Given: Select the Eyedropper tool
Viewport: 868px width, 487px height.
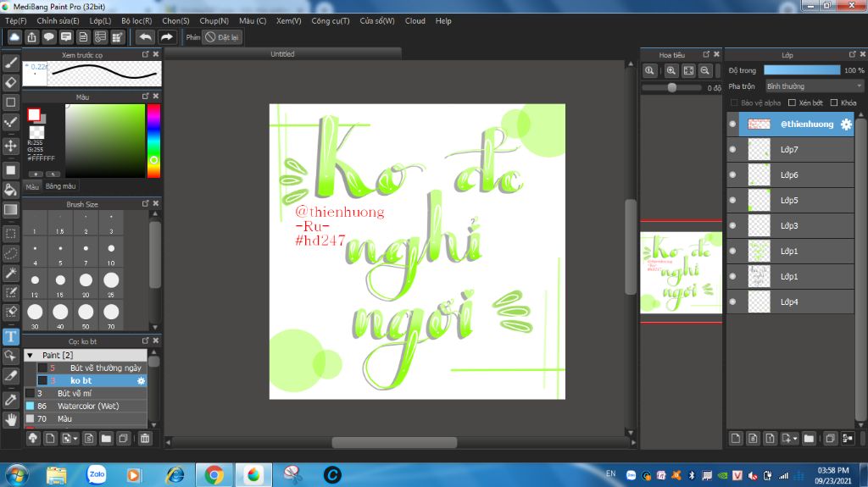Looking at the screenshot, I should pyautogui.click(x=10, y=400).
